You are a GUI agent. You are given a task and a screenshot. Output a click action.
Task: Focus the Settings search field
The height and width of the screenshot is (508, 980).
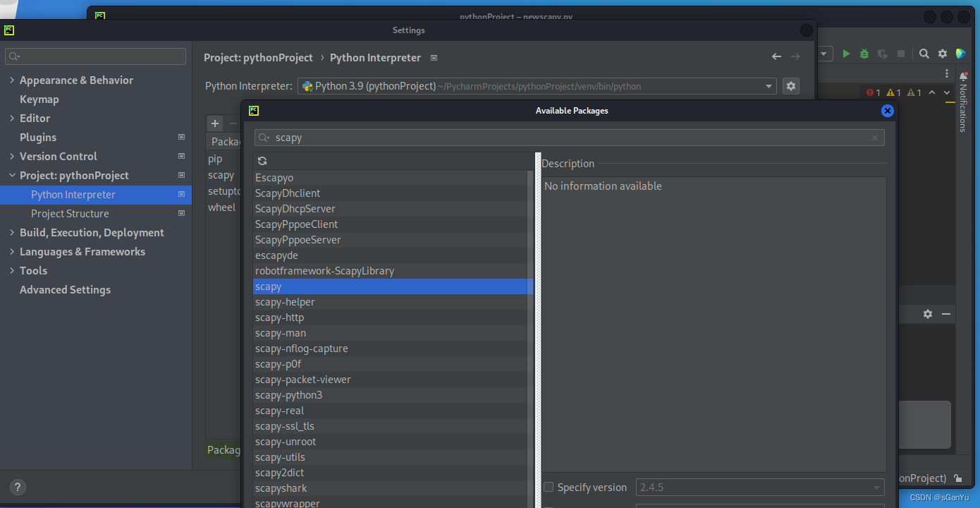(95, 56)
